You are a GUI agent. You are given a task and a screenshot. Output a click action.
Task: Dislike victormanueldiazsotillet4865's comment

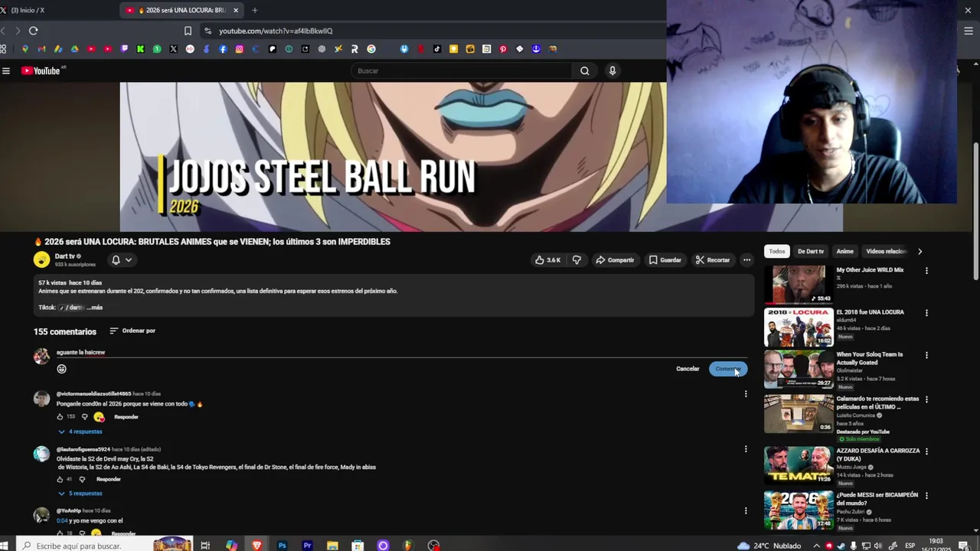pos(84,417)
